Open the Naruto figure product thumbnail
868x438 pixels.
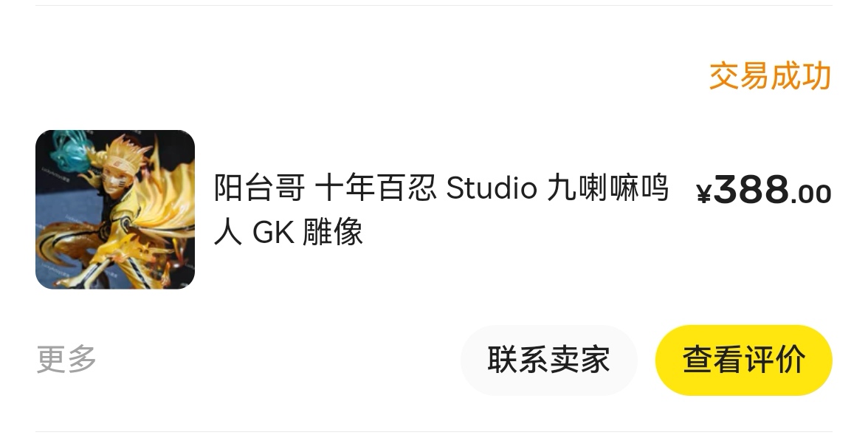click(x=115, y=209)
